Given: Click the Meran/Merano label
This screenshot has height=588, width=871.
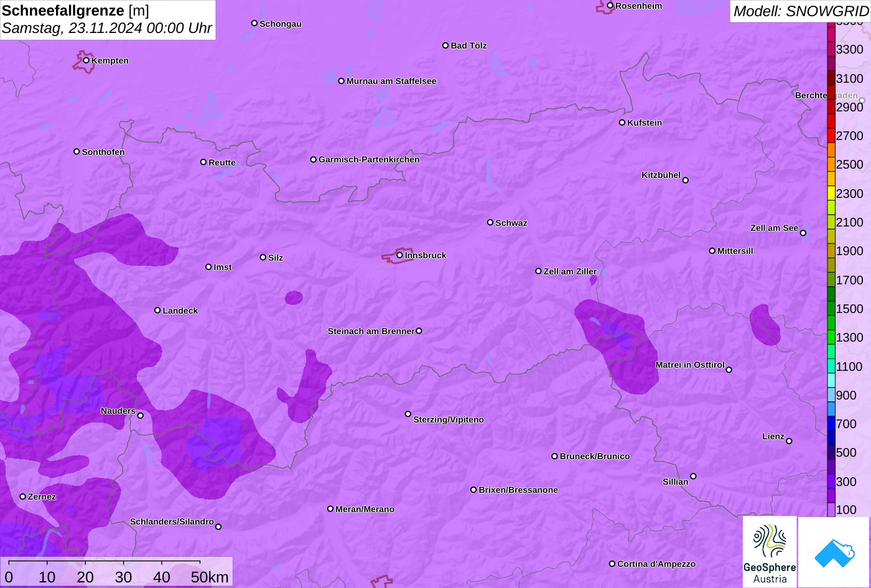Looking at the screenshot, I should click(x=365, y=509).
